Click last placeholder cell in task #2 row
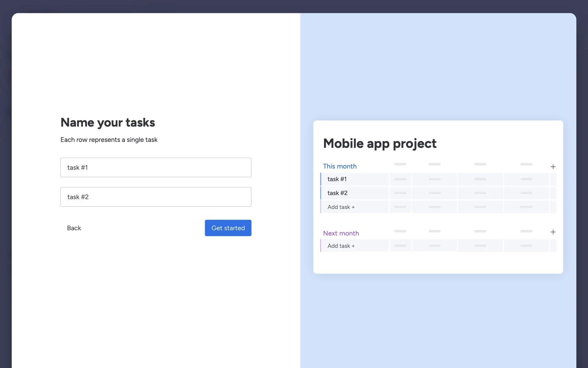 pyautogui.click(x=526, y=193)
